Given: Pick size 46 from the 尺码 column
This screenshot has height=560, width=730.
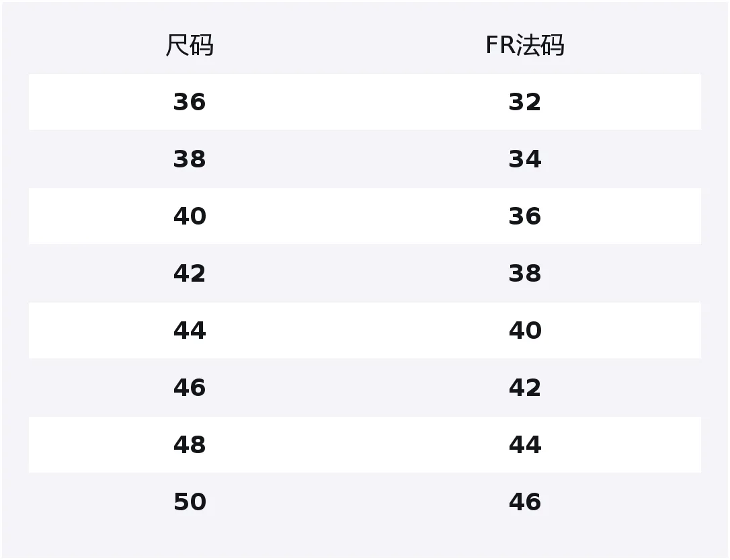Looking at the screenshot, I should pyautogui.click(x=190, y=388).
